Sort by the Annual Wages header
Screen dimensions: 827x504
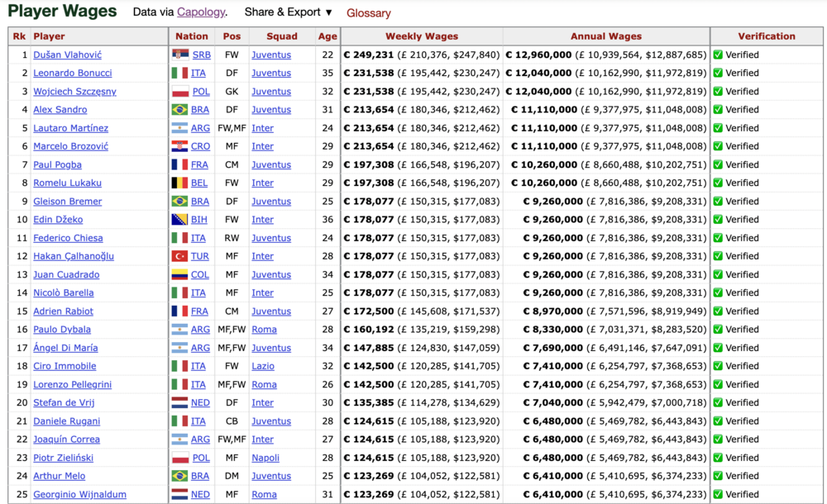(x=606, y=36)
